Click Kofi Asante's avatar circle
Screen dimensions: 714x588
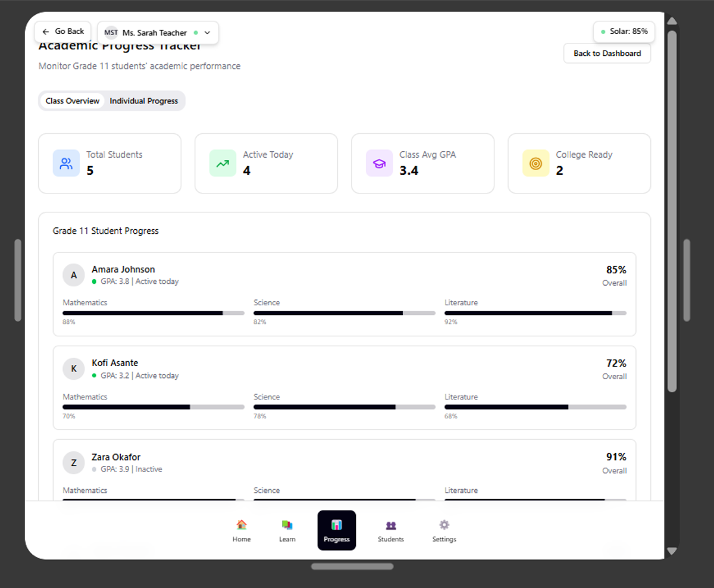74,369
